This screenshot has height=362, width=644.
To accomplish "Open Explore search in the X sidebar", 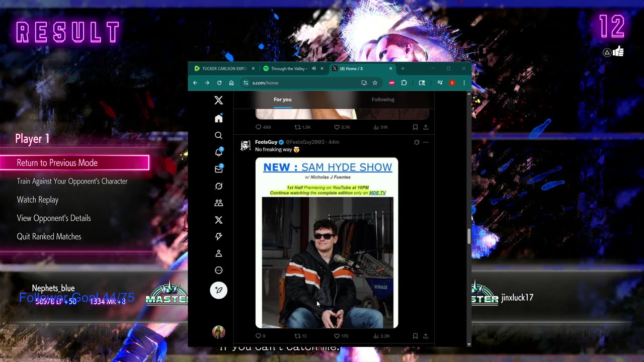I will pyautogui.click(x=218, y=135).
